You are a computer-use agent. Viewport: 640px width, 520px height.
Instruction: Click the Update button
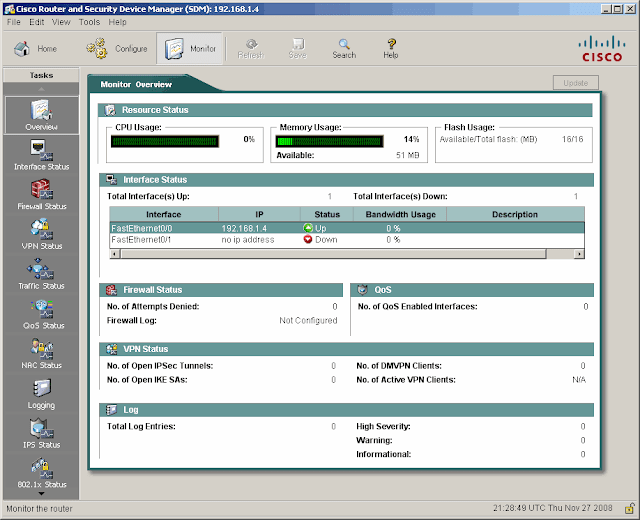pyautogui.click(x=576, y=83)
